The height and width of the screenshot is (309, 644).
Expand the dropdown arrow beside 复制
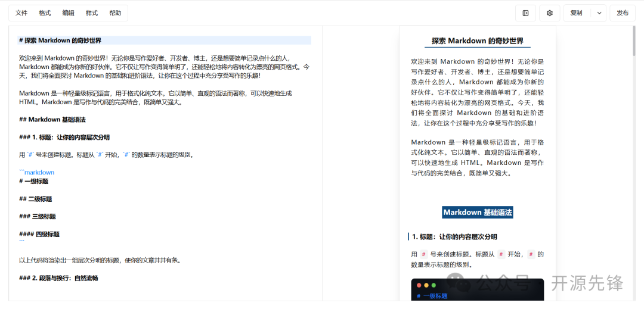coord(599,13)
